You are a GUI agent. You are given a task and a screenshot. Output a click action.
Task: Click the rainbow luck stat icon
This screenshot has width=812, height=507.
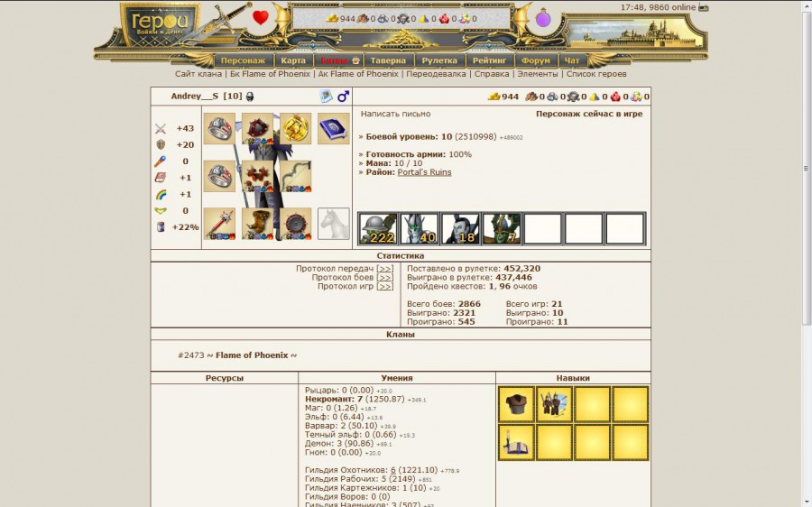161,195
